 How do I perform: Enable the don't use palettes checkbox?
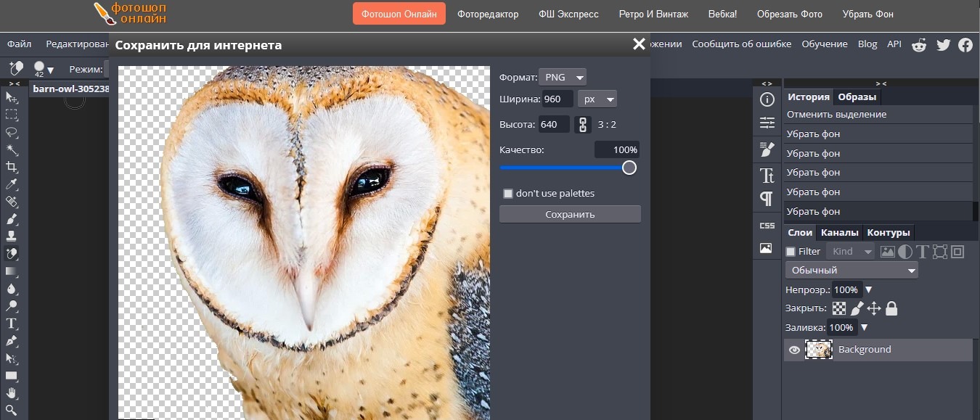[x=508, y=194]
